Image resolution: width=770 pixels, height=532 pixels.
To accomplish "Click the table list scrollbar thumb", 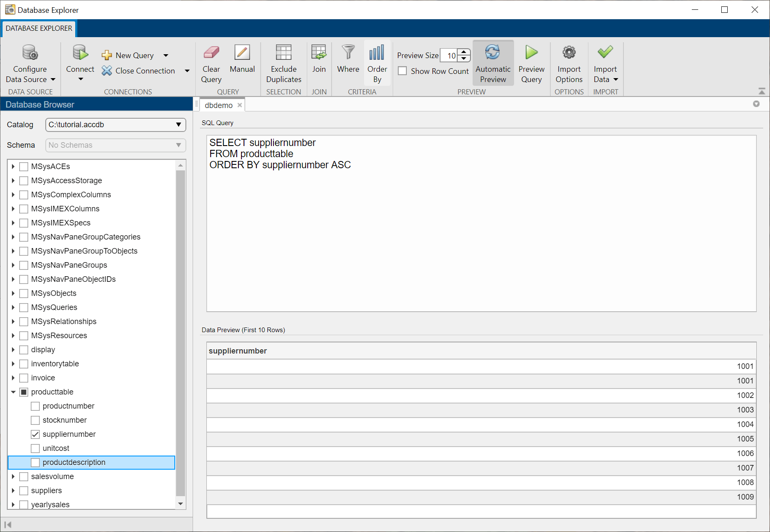I will click(x=180, y=333).
